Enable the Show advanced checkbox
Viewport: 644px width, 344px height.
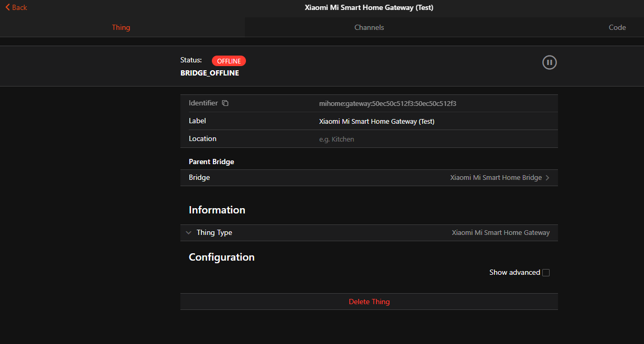546,273
